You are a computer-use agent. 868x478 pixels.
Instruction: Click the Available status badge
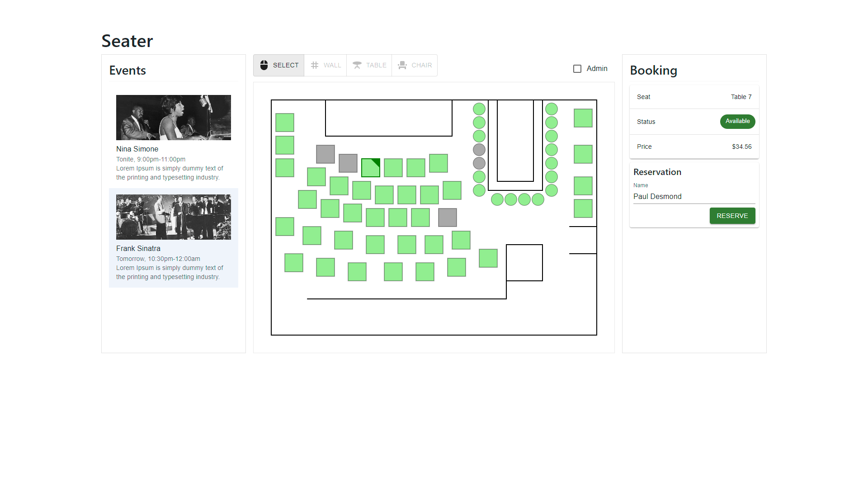737,121
